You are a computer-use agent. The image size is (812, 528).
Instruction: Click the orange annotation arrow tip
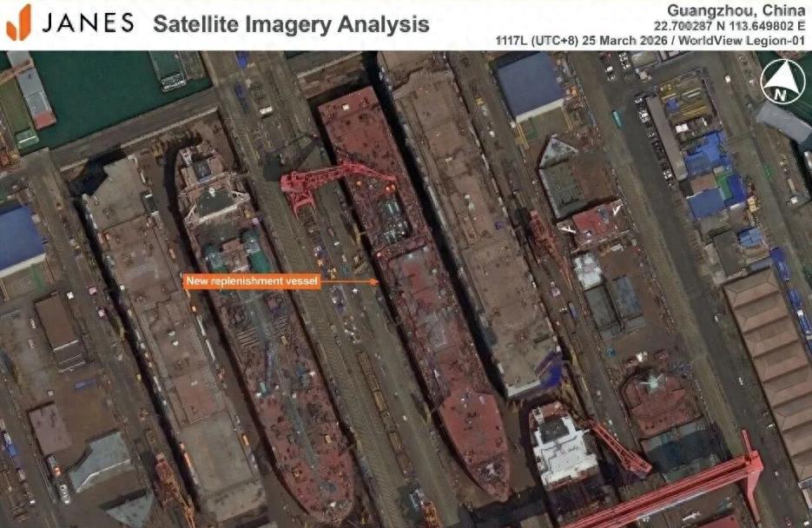coord(378,282)
